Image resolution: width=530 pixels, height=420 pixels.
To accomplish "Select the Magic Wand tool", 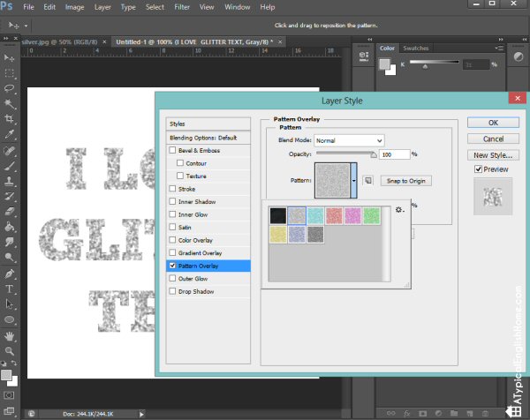I will [x=9, y=103].
